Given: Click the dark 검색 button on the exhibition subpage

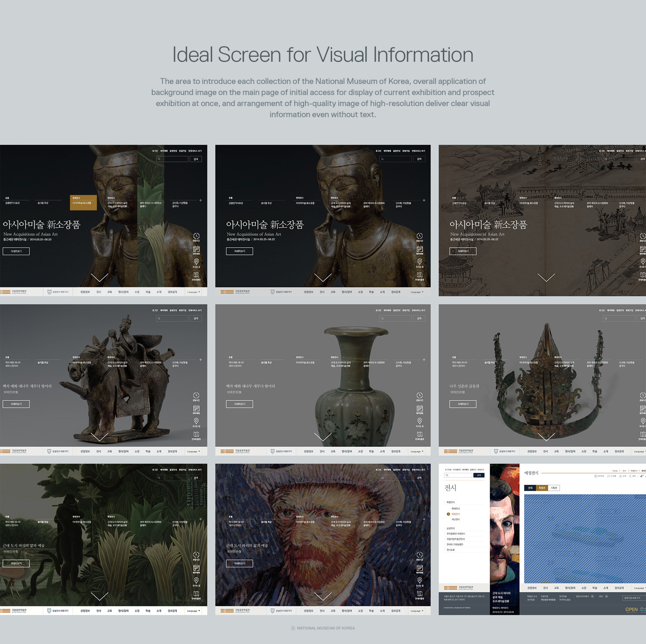Looking at the screenshot, I should (x=479, y=475).
